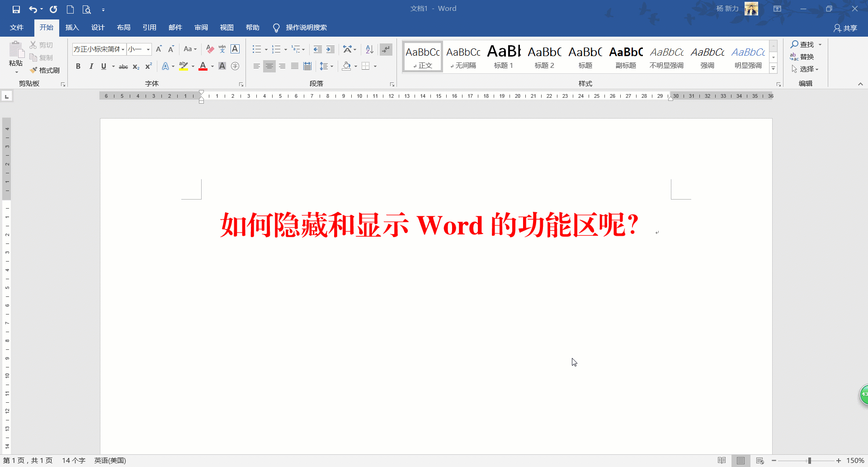This screenshot has height=467, width=868.
Task: Decrease the font size
Action: coord(171,49)
